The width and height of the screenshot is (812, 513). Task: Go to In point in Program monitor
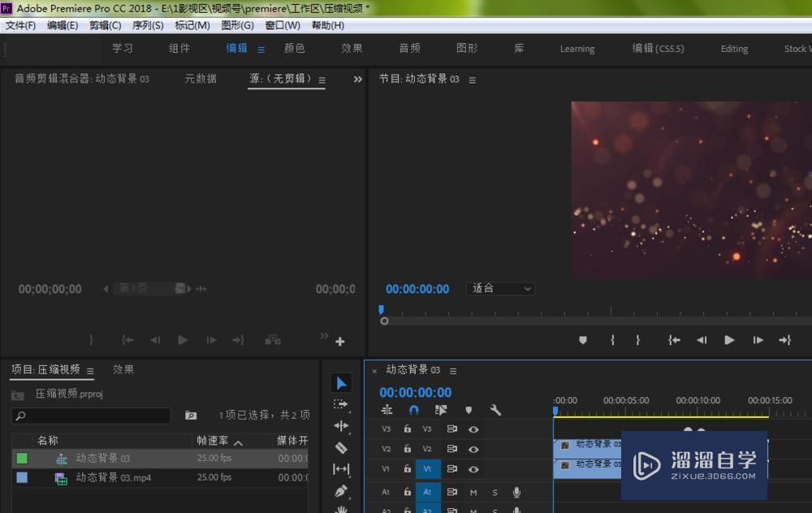[x=674, y=340]
